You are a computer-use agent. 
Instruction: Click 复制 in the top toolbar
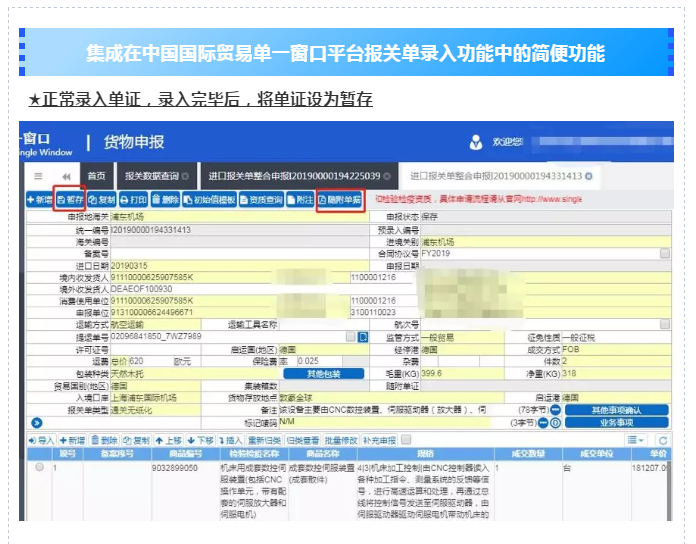[x=101, y=200]
